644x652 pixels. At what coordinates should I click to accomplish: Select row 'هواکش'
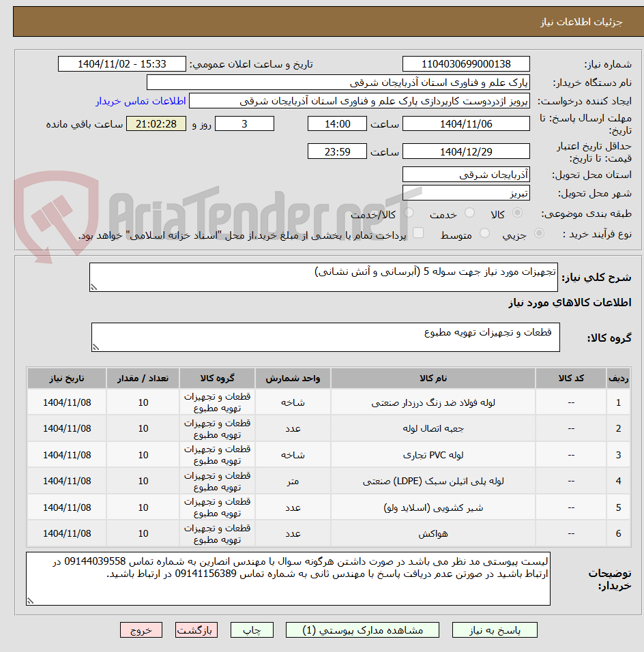point(329,533)
